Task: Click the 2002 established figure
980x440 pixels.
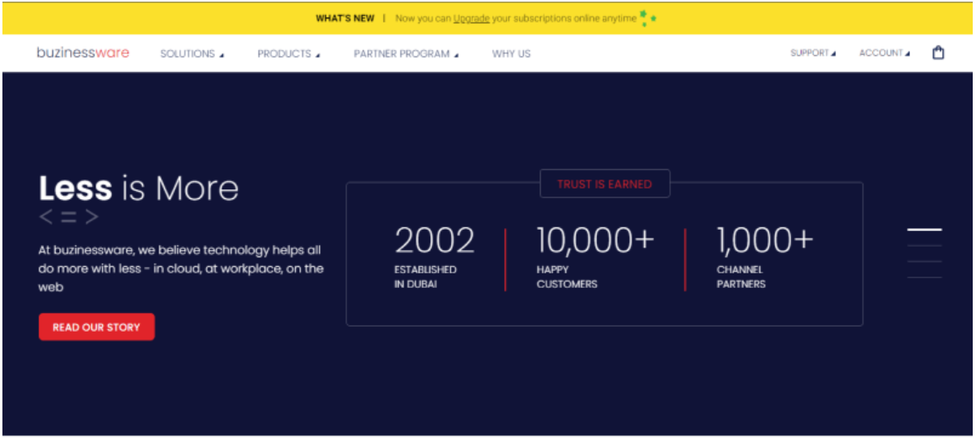Action: (435, 240)
